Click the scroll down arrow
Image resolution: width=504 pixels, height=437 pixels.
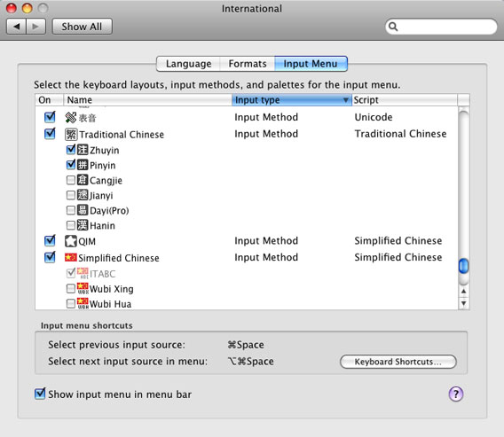(x=463, y=303)
